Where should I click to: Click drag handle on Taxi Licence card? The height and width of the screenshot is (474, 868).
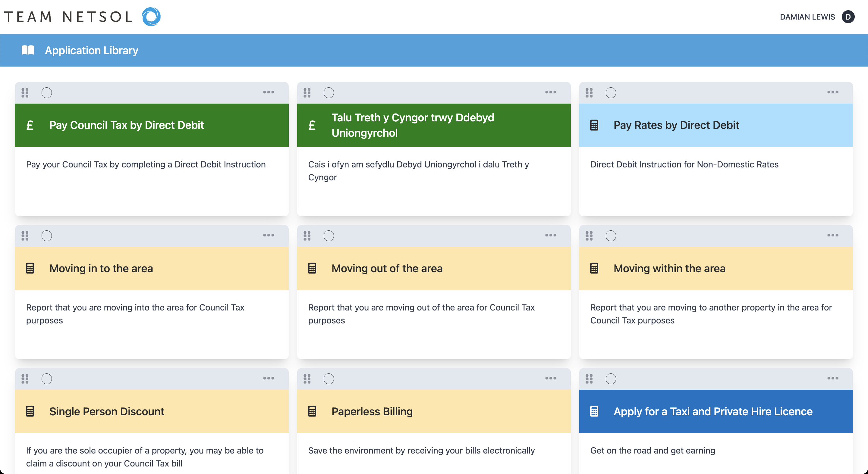click(x=589, y=379)
